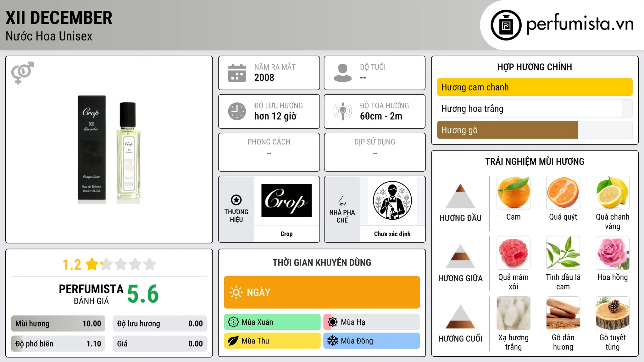Screen dimensions: 644x362
Task: Click the XII DECEMBER title
Action: (x=59, y=18)
